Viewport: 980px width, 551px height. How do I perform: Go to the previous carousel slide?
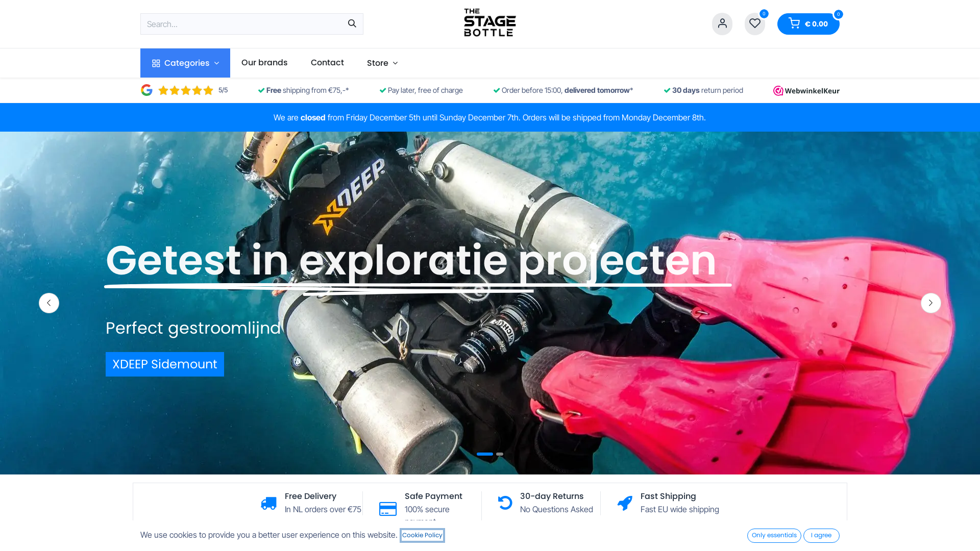tap(49, 303)
